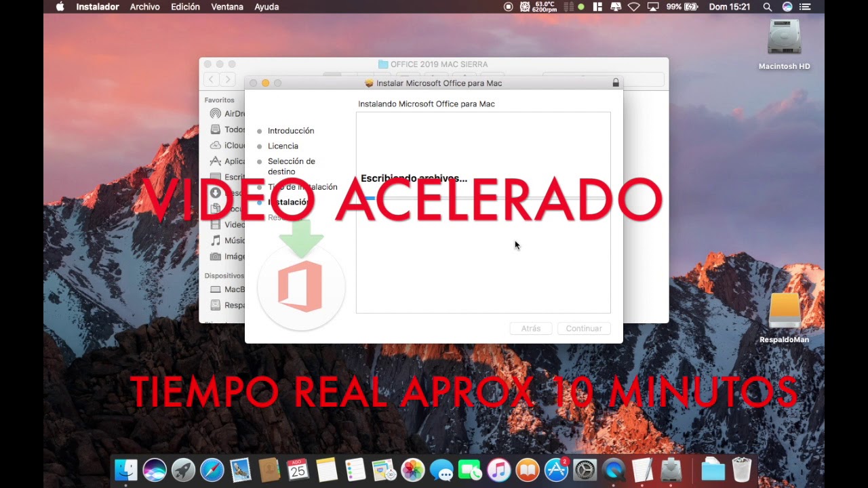Open the Edición menu

click(x=185, y=7)
